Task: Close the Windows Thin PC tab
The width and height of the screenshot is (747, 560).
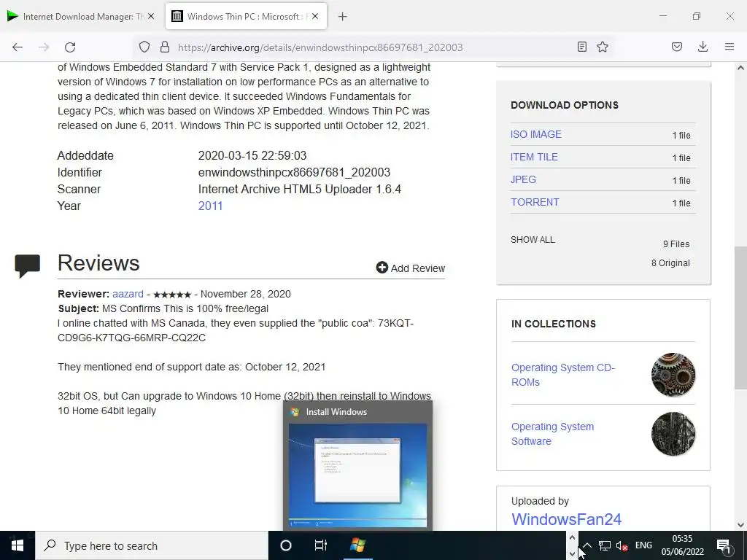Action: pos(315,16)
